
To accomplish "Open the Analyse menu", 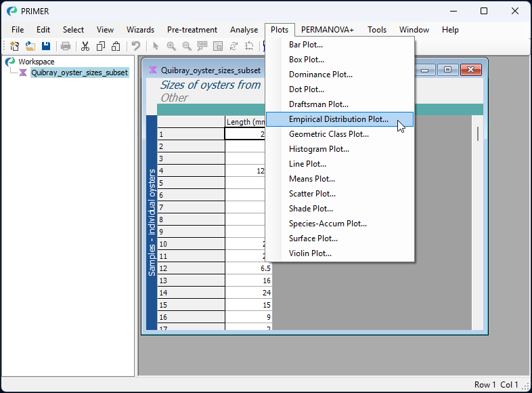I will pos(244,30).
